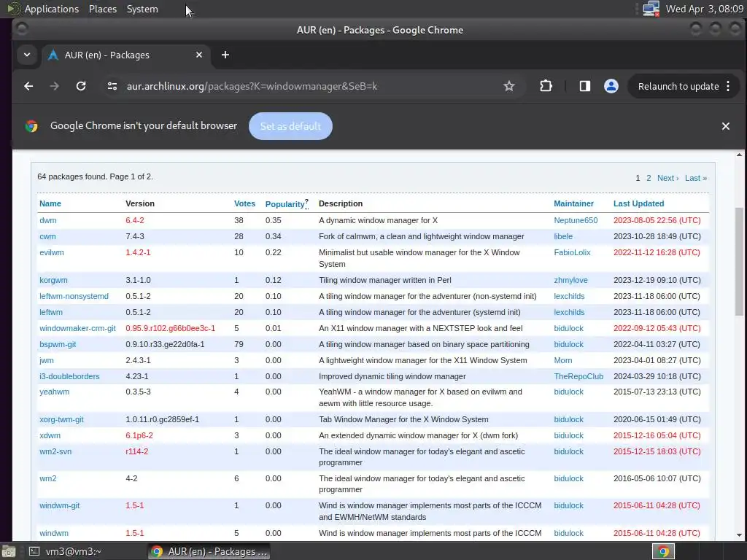View maintainer libele profile

[563, 236]
